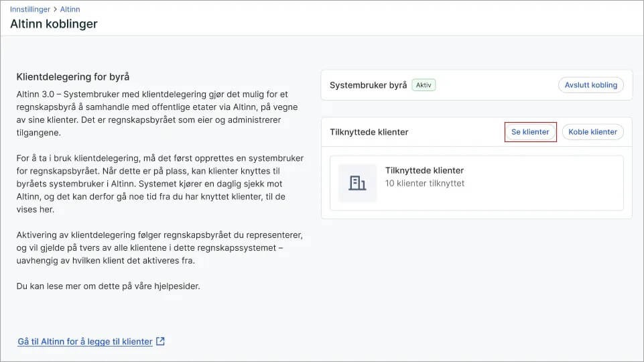Click the Tilknyttede klienter card title
The height and width of the screenshot is (362, 644).
tap(424, 170)
